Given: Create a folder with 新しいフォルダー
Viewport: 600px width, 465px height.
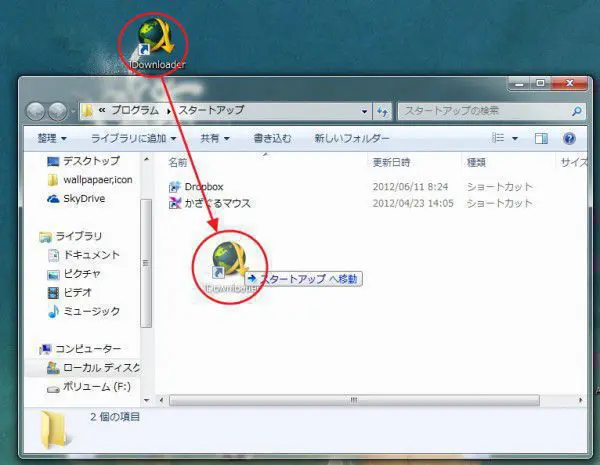Looking at the screenshot, I should click(352, 138).
